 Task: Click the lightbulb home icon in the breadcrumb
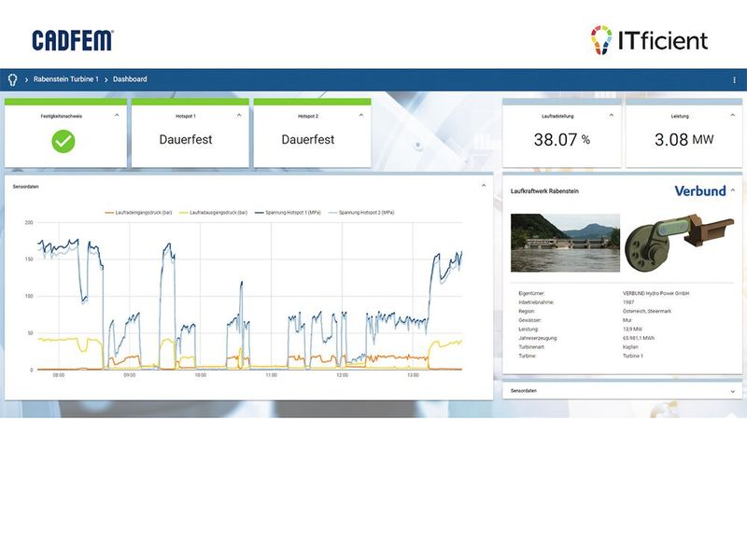tap(12, 78)
